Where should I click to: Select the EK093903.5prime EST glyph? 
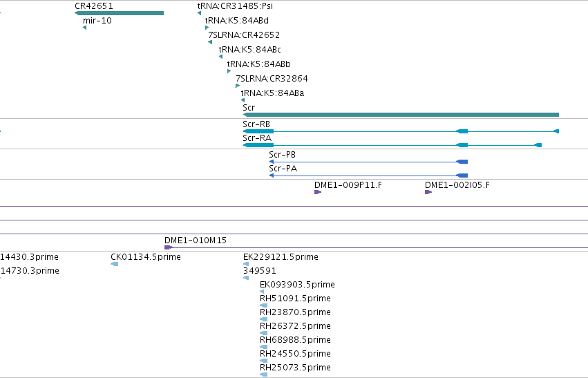262,292
